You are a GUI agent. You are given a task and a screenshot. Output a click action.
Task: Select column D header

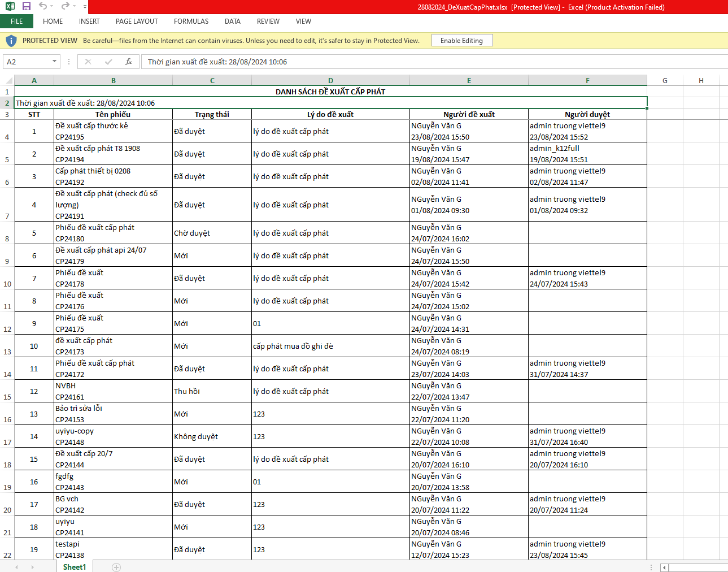pos(330,80)
